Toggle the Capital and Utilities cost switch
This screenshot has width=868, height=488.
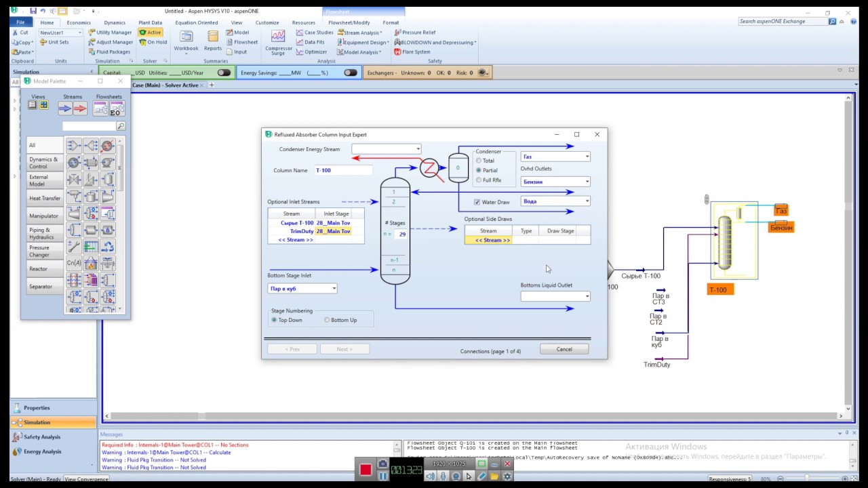tap(224, 73)
